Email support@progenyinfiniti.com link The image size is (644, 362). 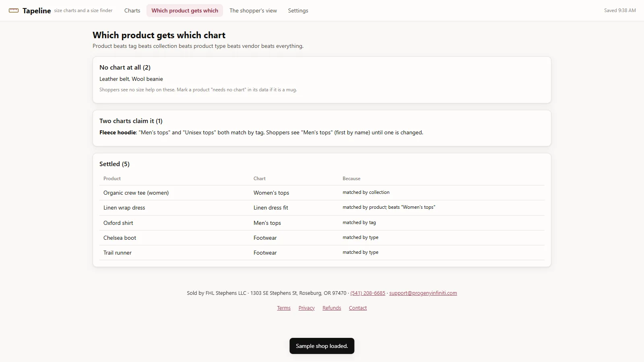point(423,293)
